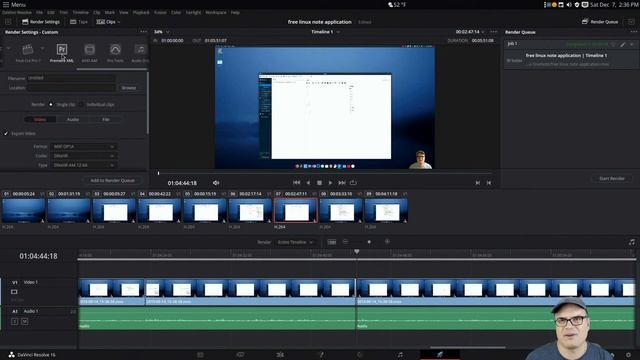
Task: Open project settings gear icon
Action: click(x=628, y=355)
